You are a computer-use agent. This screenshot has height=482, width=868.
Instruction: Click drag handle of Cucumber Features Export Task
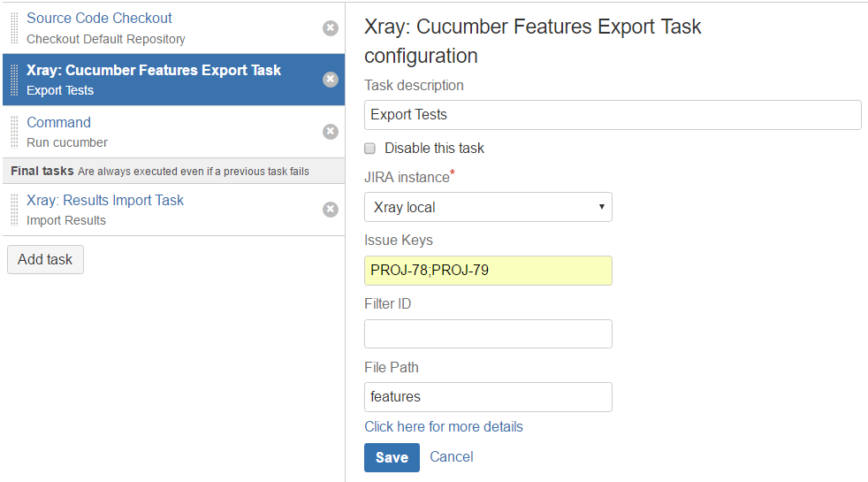pos(14,80)
